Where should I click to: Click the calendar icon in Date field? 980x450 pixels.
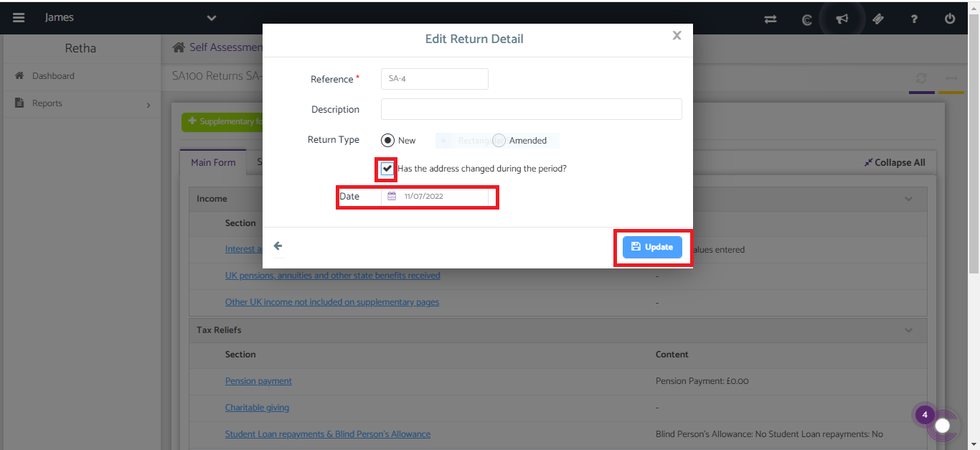tap(392, 196)
